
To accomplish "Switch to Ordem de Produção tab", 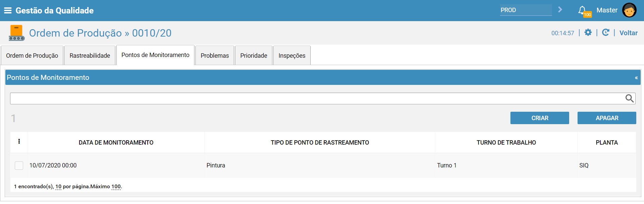I will pyautogui.click(x=32, y=55).
